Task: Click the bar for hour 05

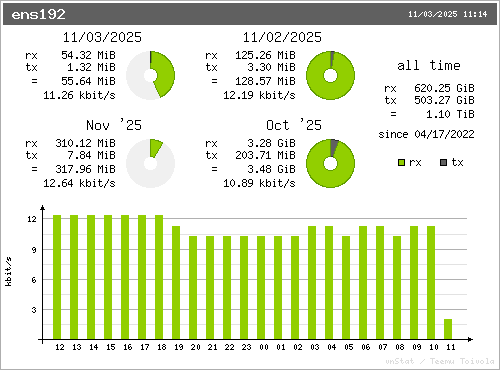Action: pos(346,288)
